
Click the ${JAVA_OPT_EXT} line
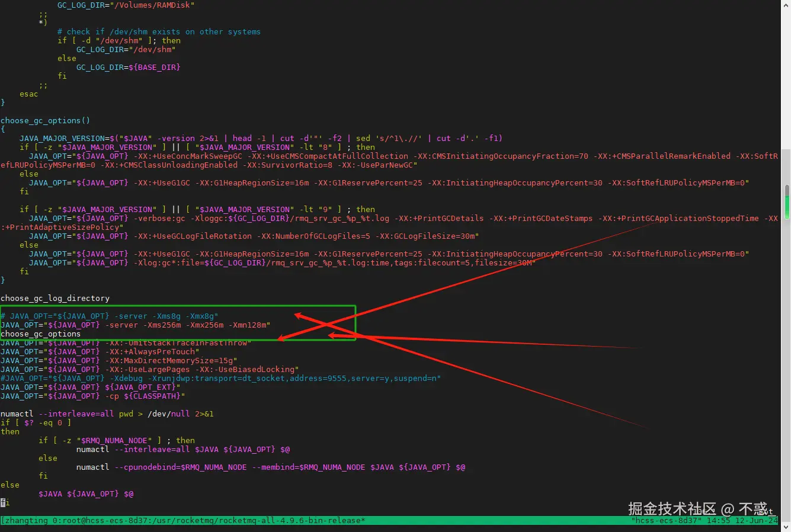[x=90, y=387]
